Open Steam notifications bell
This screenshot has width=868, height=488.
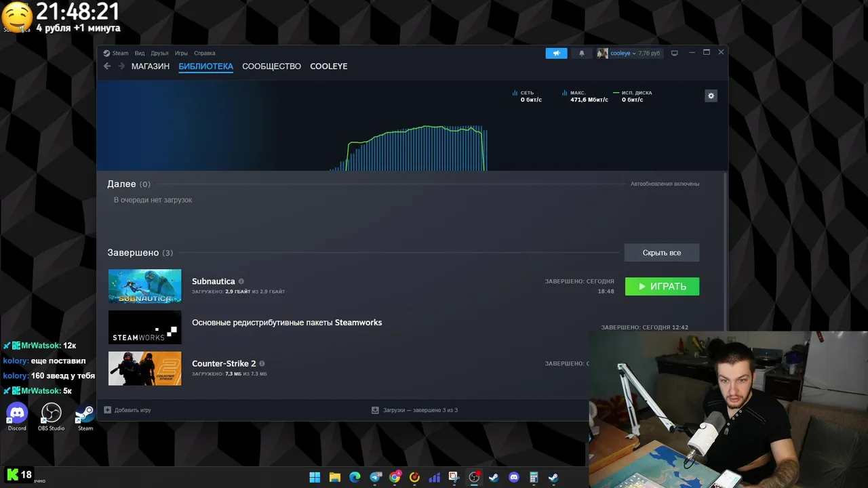[581, 53]
